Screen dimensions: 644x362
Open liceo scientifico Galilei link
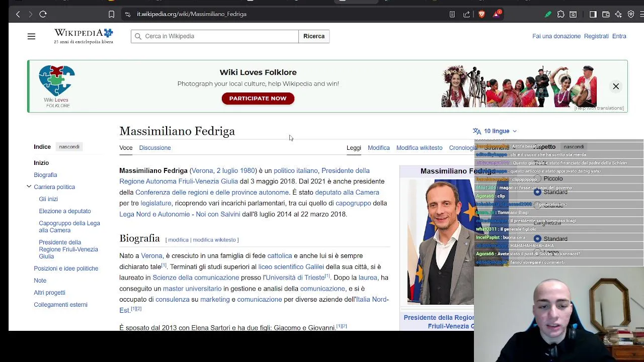coord(291,266)
